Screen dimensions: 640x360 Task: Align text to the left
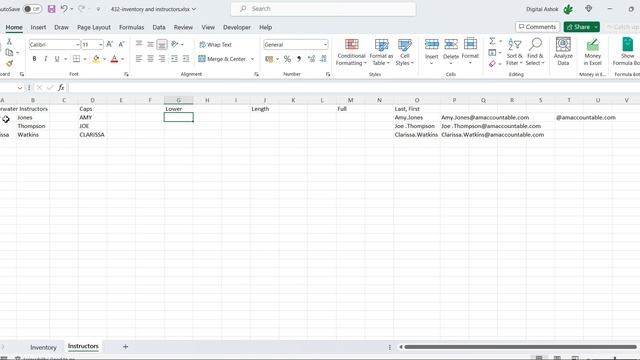[139, 59]
